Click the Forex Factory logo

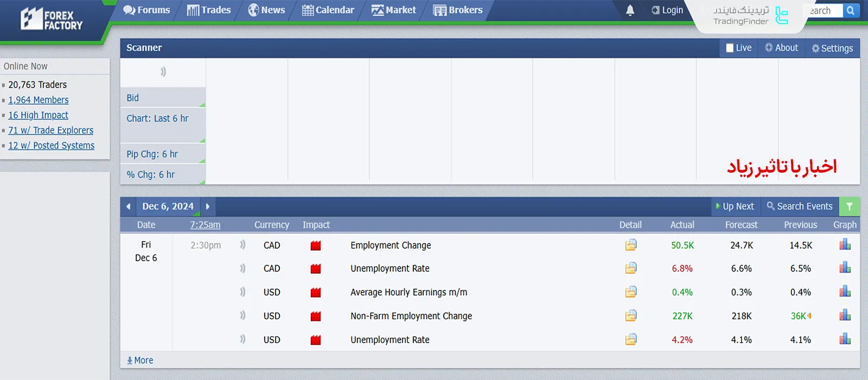click(52, 20)
